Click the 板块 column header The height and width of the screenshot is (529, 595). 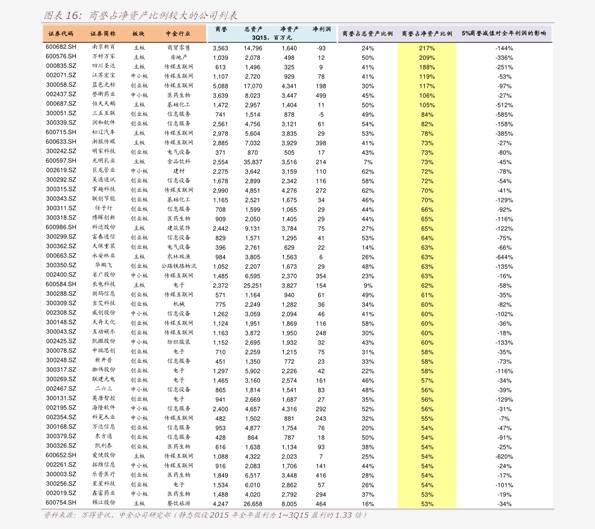[x=139, y=34]
